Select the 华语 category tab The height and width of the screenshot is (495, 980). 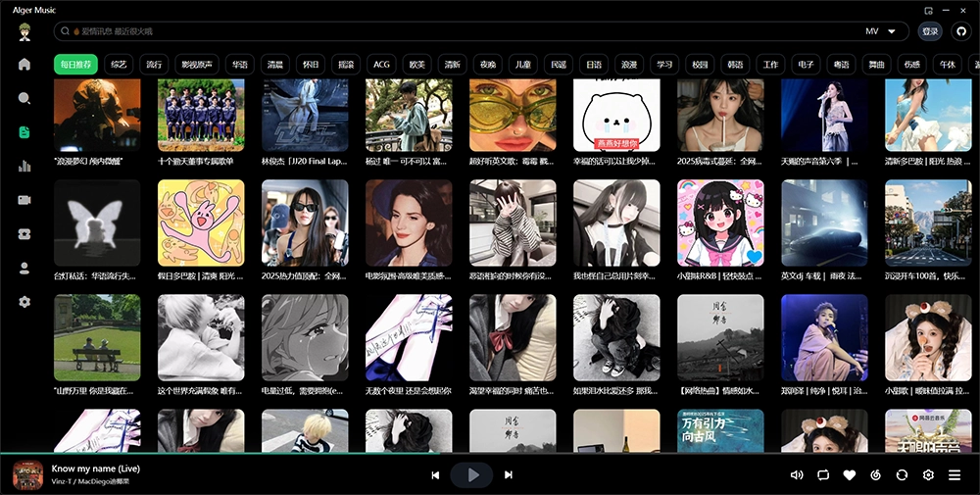240,65
